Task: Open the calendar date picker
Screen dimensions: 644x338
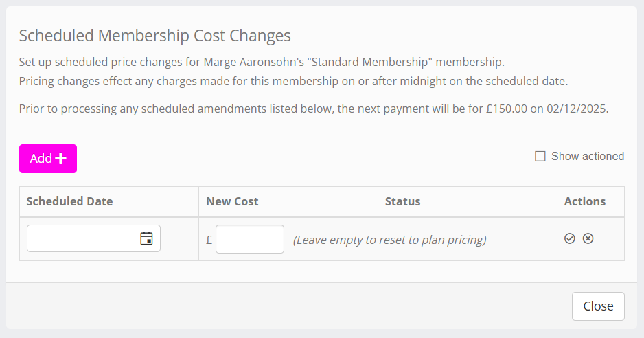Action: (146, 238)
